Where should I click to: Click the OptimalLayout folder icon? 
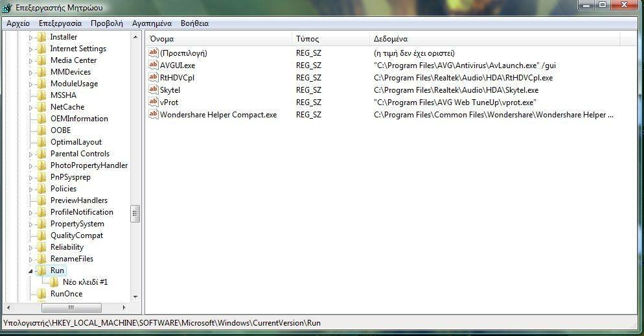[41, 142]
